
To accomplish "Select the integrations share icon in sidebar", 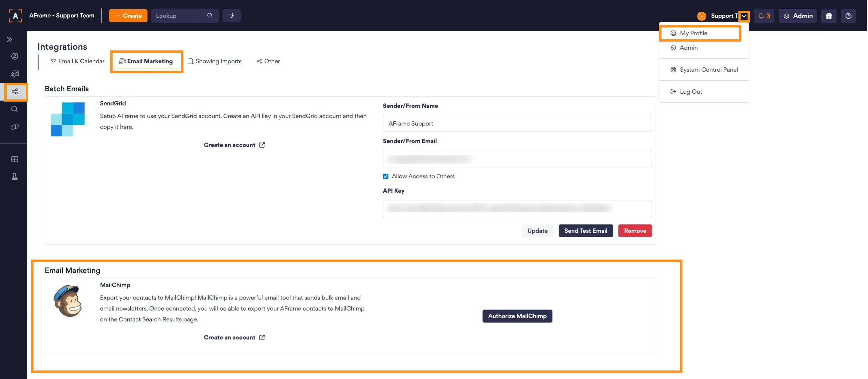I will (14, 92).
